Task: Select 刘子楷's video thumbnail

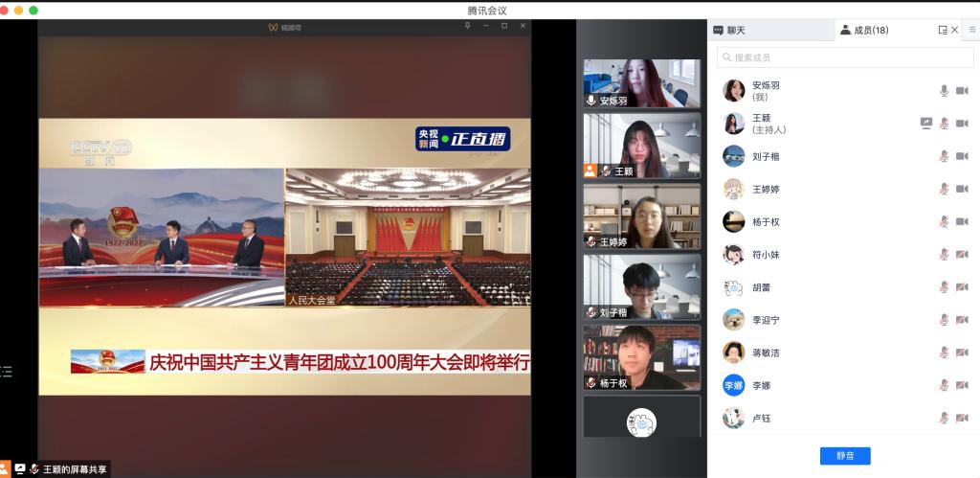Action: [642, 287]
